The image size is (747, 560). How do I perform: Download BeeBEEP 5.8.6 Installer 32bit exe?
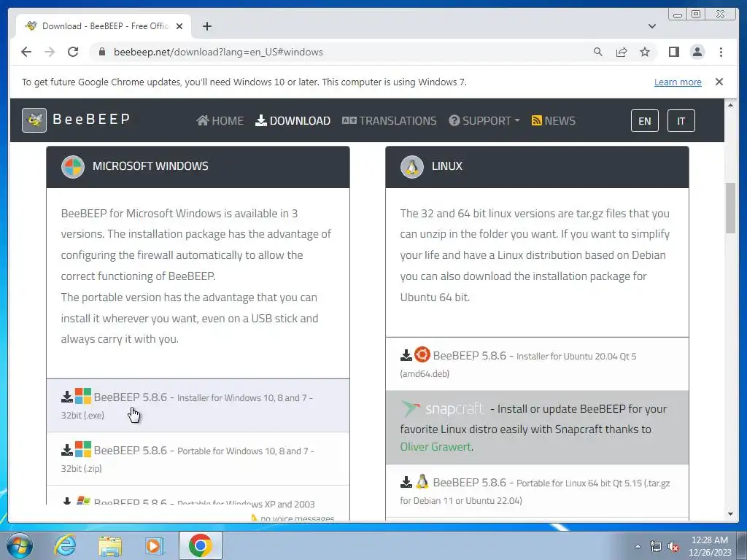coord(198,405)
